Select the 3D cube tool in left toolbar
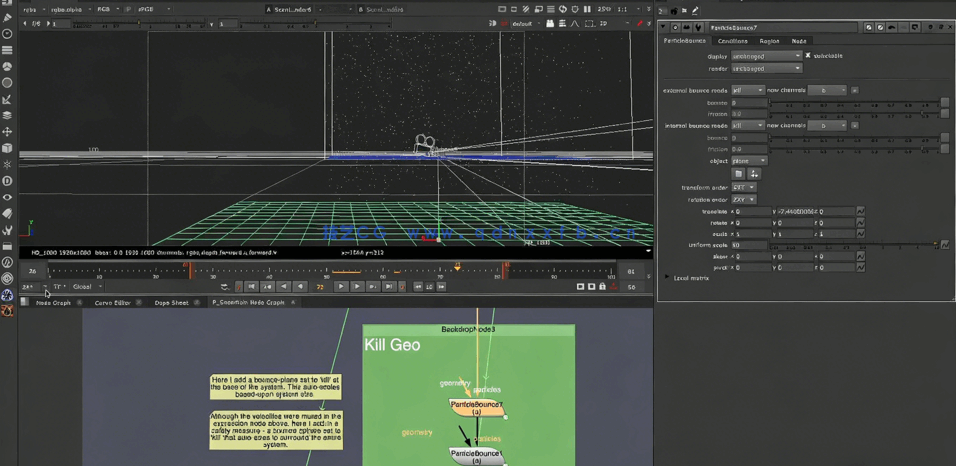Screen dimensions: 956x466 (7, 148)
